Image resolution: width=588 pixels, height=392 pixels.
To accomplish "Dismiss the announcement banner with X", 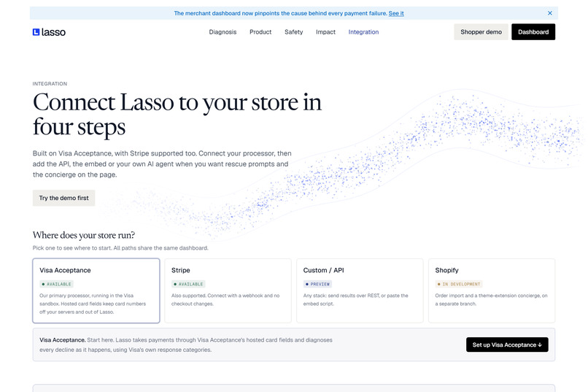I will (x=550, y=13).
